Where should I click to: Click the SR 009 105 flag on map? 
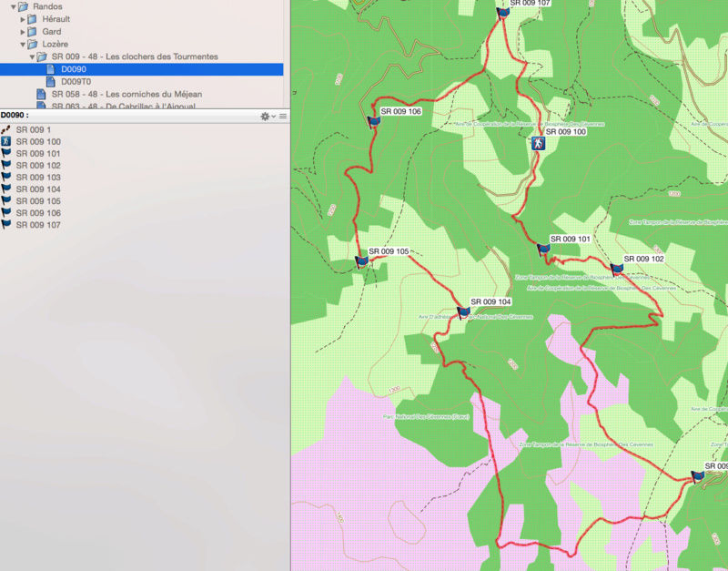[x=361, y=262]
